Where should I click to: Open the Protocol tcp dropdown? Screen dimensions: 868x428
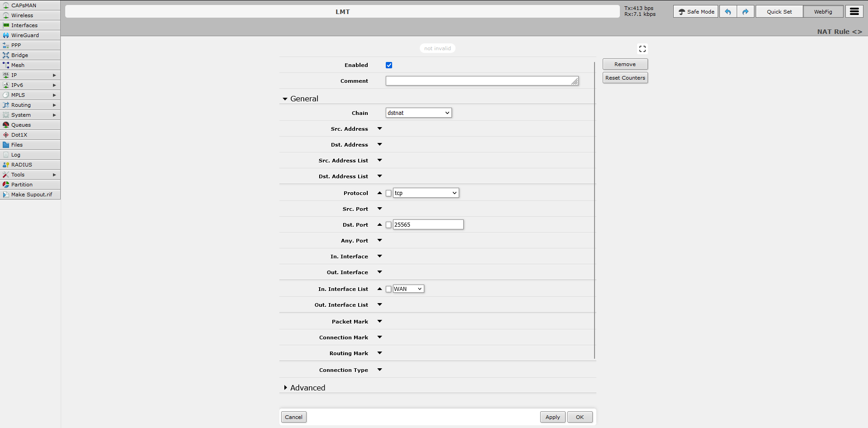[x=425, y=192]
